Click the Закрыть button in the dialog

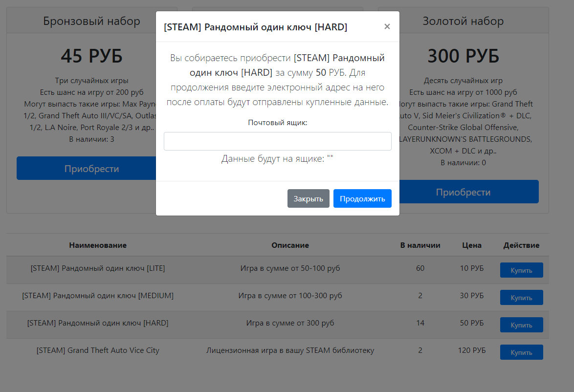tap(308, 198)
